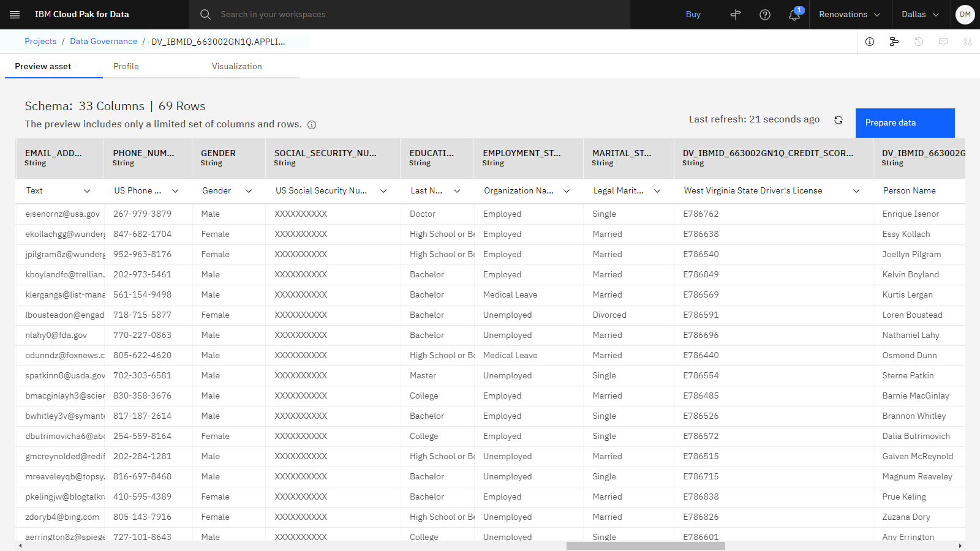Click the EDUCATI... column header

[437, 158]
